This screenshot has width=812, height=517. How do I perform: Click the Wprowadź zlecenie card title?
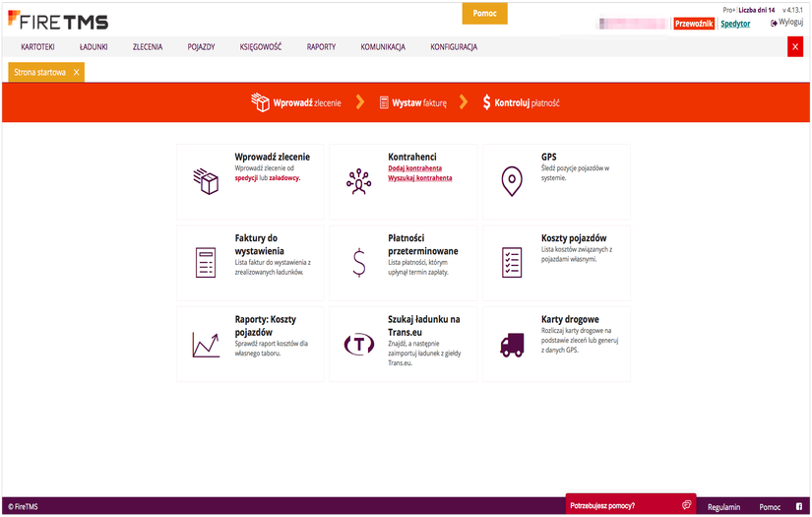[273, 157]
